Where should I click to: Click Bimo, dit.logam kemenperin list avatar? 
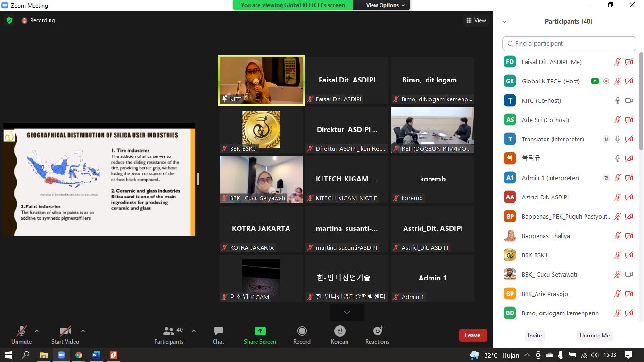tap(510, 313)
